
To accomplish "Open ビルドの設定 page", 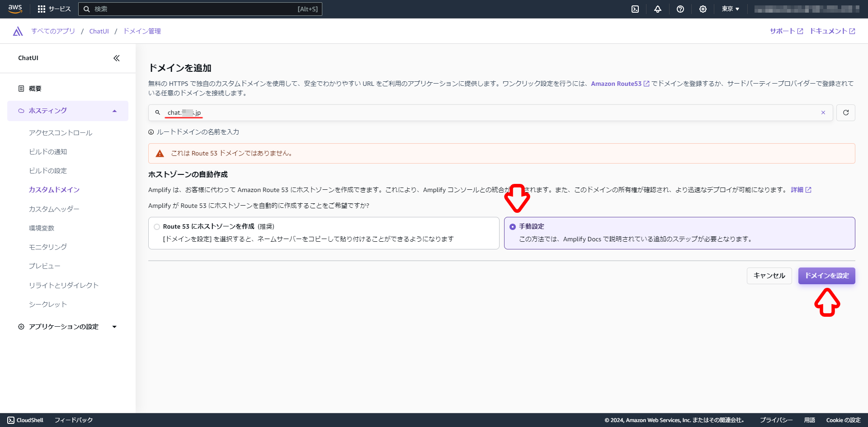I will 48,171.
